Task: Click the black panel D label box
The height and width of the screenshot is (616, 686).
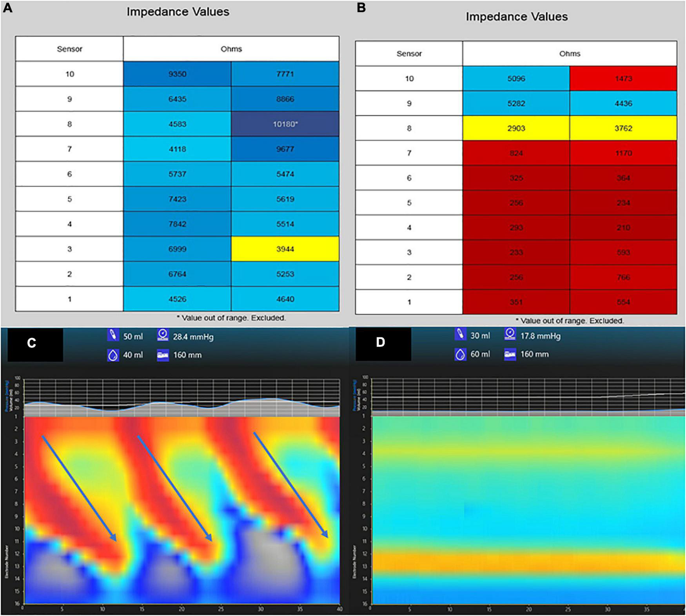Action: (383, 344)
